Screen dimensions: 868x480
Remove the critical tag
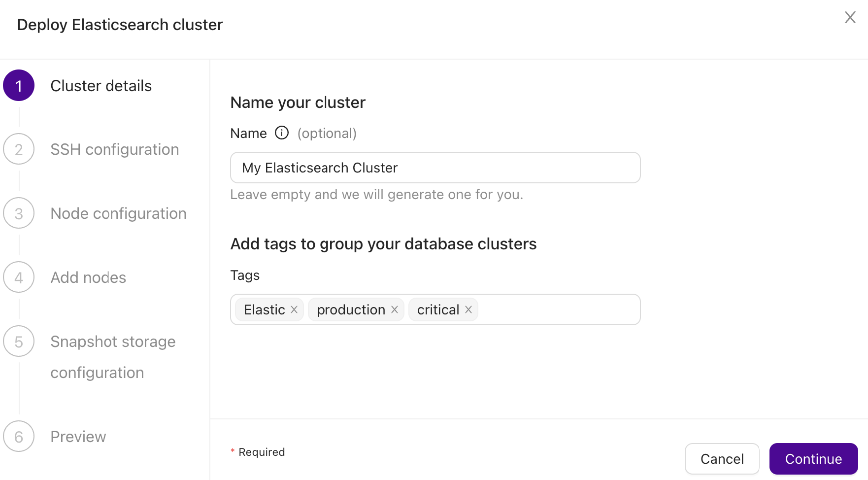(x=468, y=309)
